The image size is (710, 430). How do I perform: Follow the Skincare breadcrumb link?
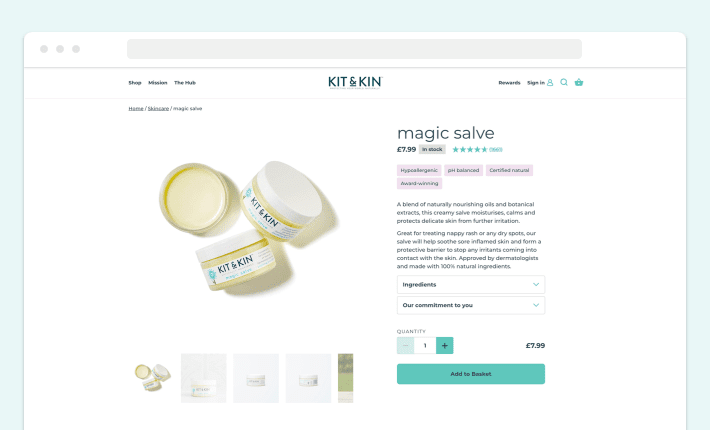[158, 109]
